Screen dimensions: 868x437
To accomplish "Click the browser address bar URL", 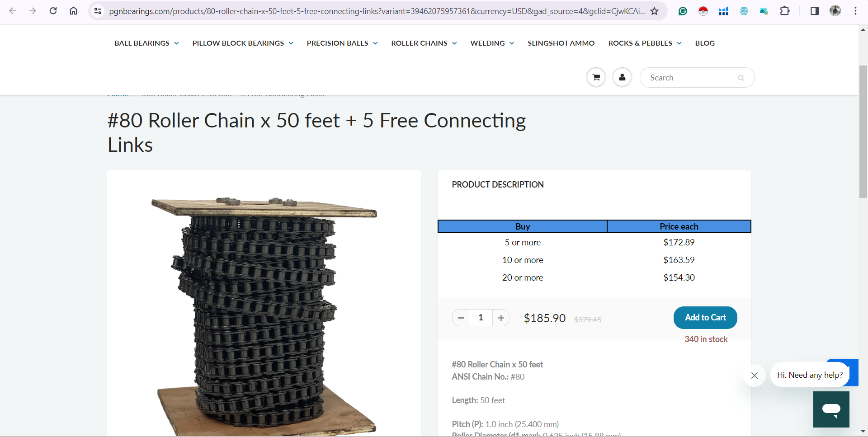I will pos(377,11).
